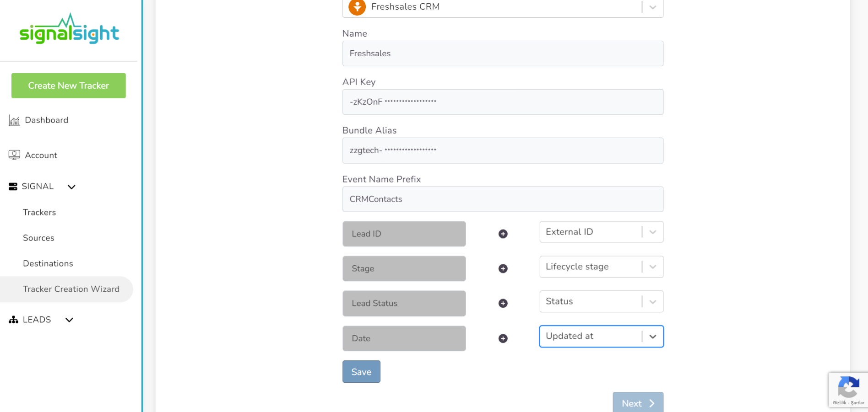This screenshot has width=868, height=412.
Task: Focus the Bundle Alias input field
Action: coord(503,150)
